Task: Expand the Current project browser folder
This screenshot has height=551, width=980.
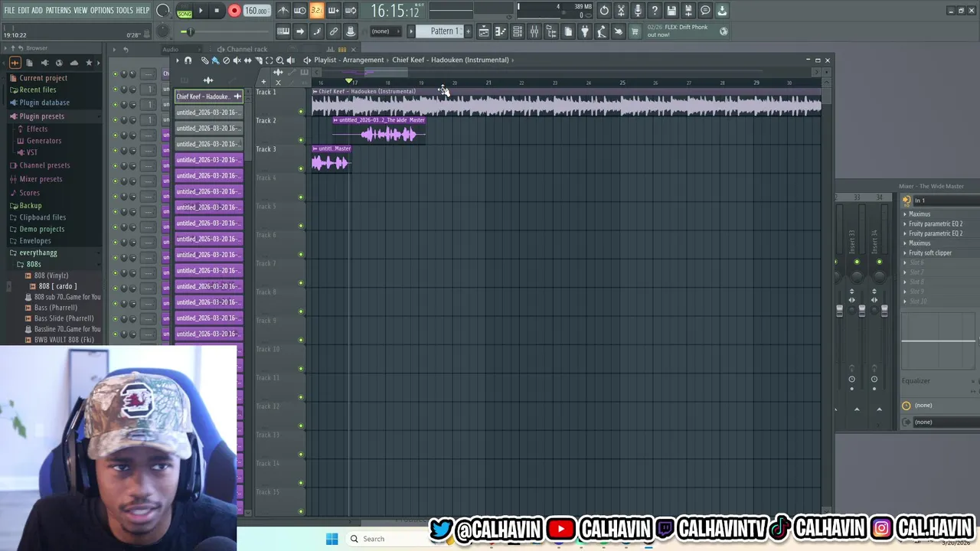Action: 43,78
